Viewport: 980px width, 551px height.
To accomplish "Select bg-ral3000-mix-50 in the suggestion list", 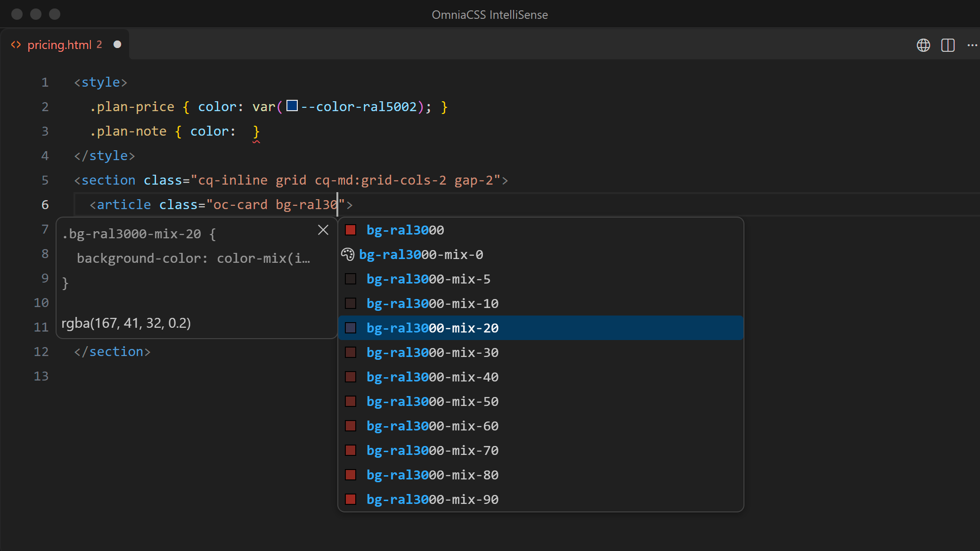I will [541, 401].
